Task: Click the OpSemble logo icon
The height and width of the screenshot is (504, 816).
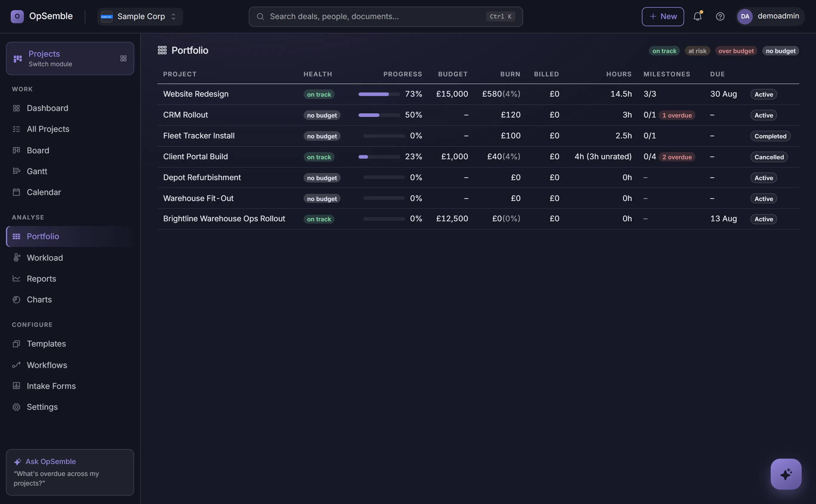Action: coord(17,16)
